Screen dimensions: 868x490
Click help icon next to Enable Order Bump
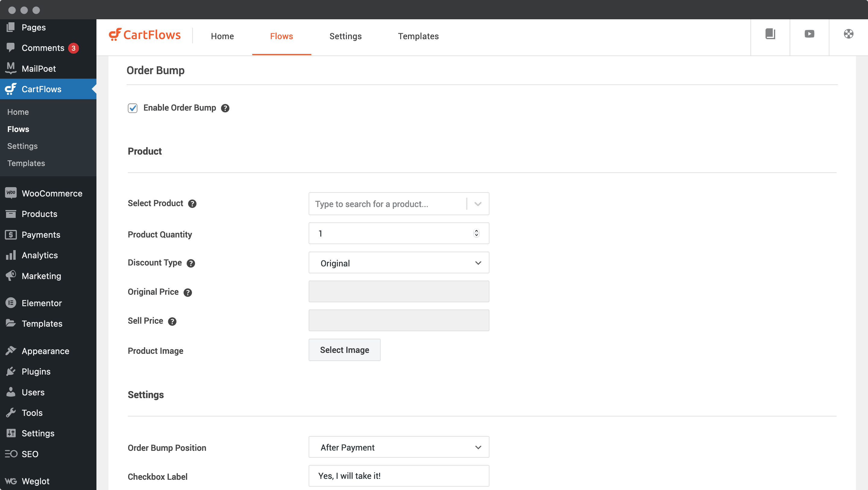[x=225, y=108]
